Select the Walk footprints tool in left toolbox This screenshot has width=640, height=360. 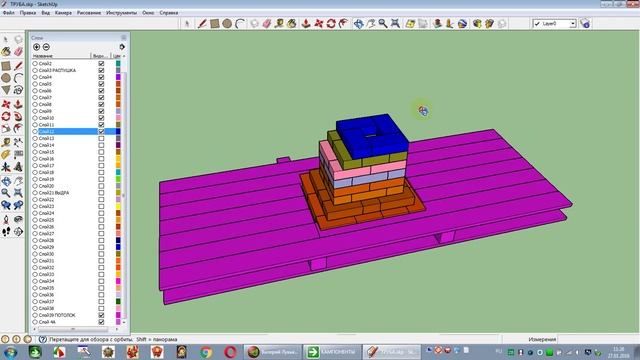point(6,232)
